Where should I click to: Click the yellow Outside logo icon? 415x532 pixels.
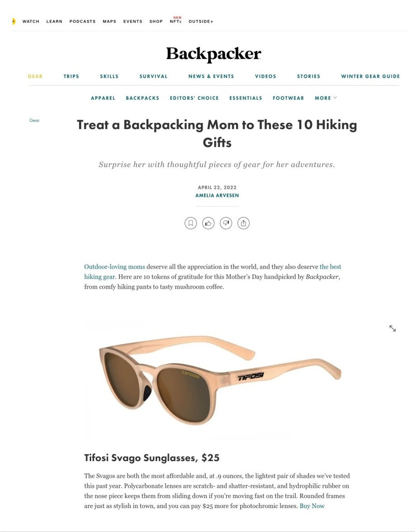pyautogui.click(x=14, y=21)
